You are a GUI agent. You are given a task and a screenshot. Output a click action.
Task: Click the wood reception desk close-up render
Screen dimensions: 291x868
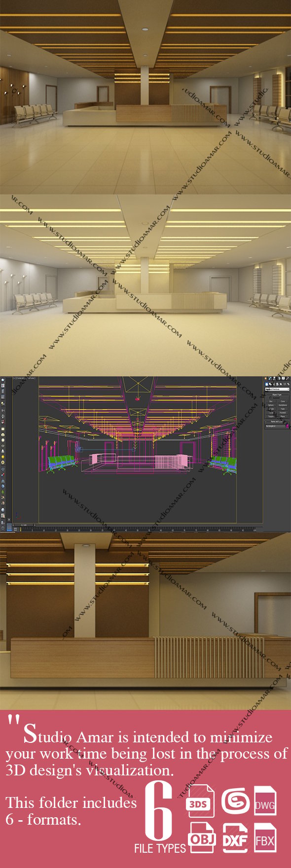click(145, 621)
